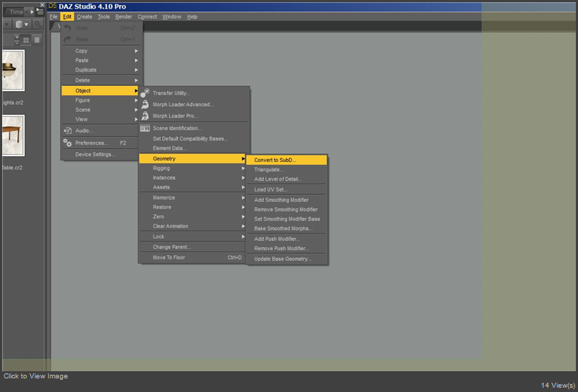Expand the Paste submenu
The width and height of the screenshot is (578, 392).
[100, 60]
